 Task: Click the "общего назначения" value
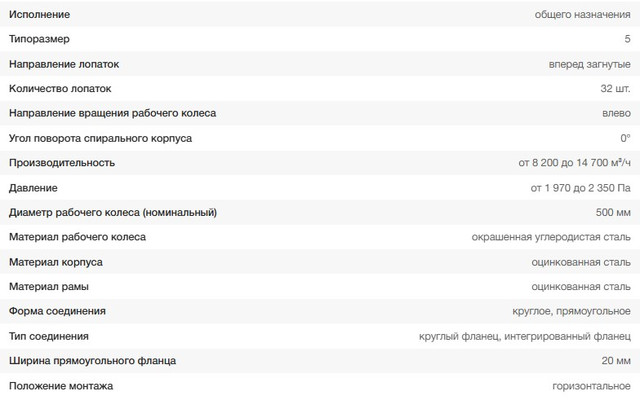pyautogui.click(x=584, y=14)
